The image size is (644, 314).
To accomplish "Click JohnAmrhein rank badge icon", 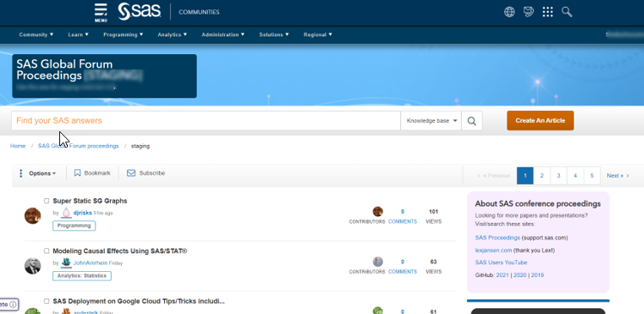I will 66,263.
